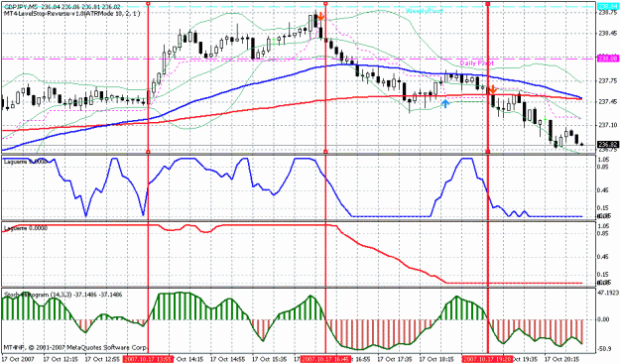
Task: Click the MetaQuotes Software Corp. copyright text
Action: 75,348
